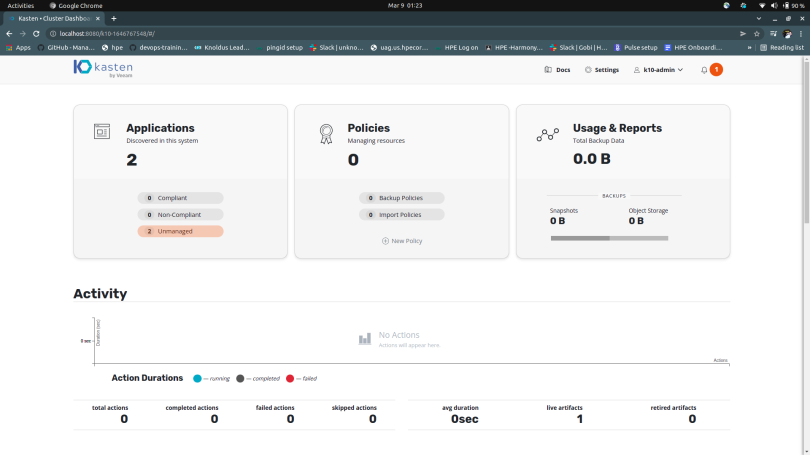Reload the page with the refresh icon
Screen dimensions: 810x455
[x=36, y=34]
